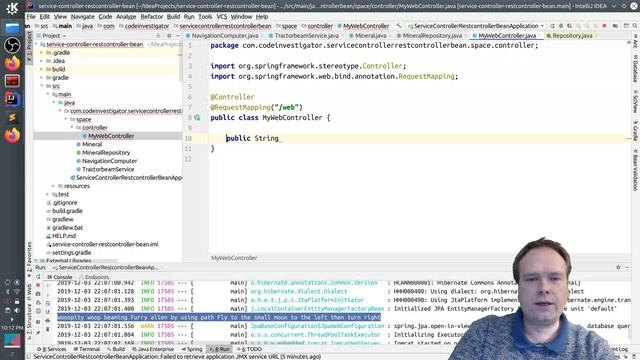Open the run configuration dropdown

[x=476, y=26]
